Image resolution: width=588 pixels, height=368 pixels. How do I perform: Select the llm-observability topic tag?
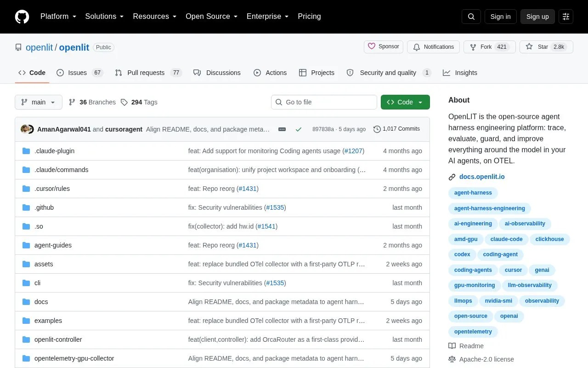(530, 286)
